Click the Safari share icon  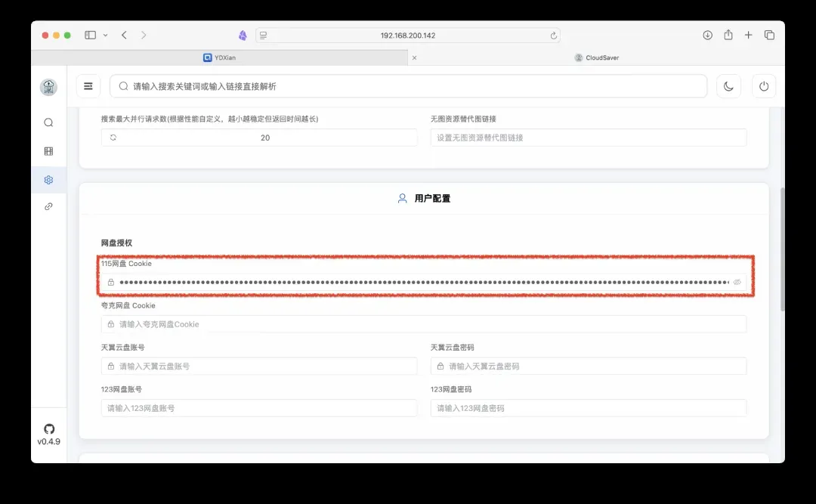(728, 35)
